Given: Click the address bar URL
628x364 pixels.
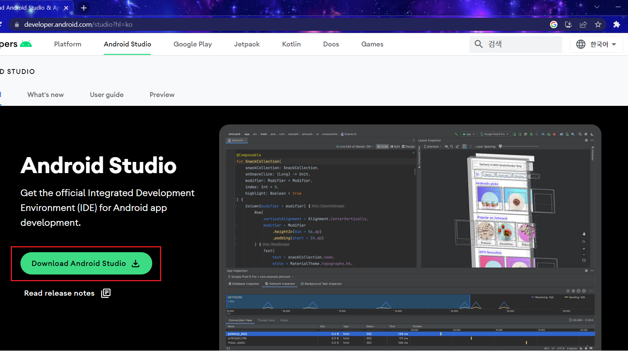Looking at the screenshot, I should point(78,25).
